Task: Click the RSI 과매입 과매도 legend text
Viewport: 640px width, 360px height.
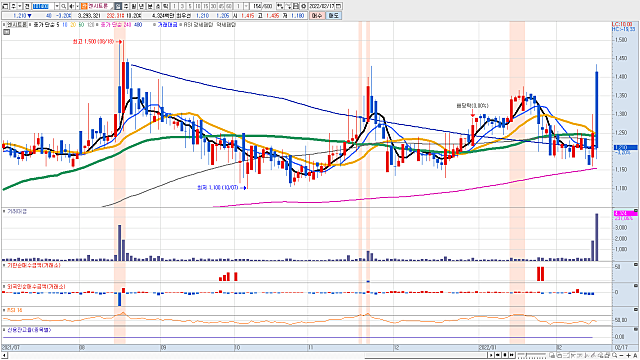Action: pyautogui.click(x=209, y=25)
